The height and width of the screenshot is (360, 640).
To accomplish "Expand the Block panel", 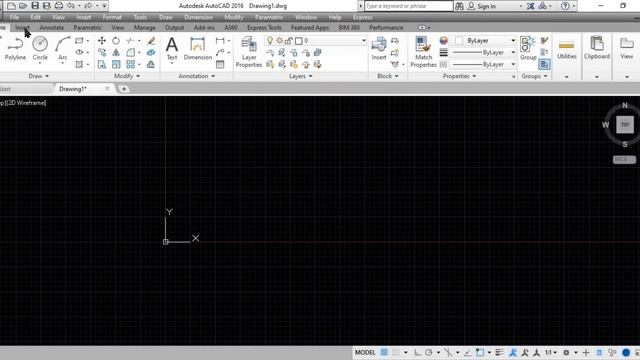I will [387, 76].
